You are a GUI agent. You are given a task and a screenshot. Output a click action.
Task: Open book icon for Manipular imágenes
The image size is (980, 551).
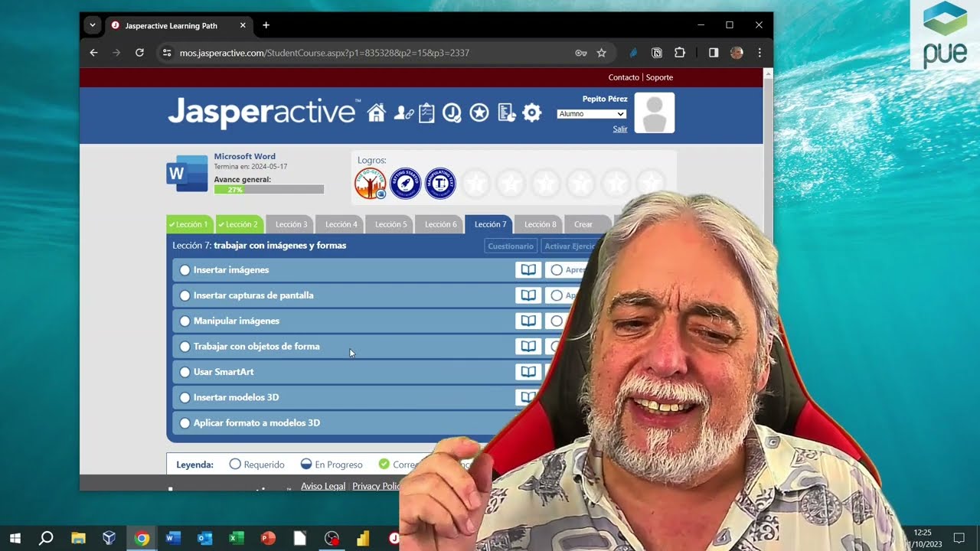coord(528,321)
